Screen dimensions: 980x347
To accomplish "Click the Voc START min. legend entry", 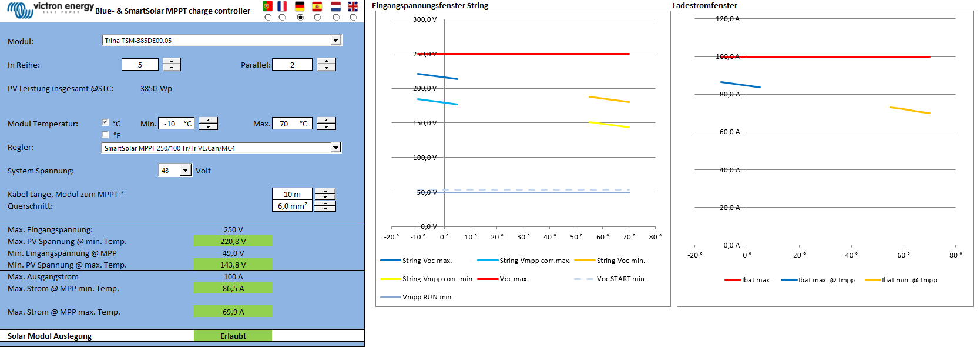I will (610, 279).
